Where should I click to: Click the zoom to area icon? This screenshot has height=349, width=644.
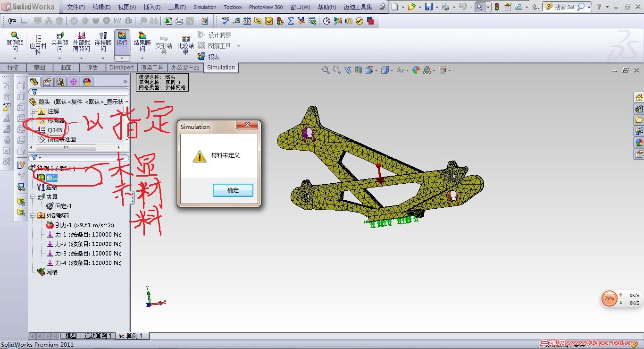336,70
